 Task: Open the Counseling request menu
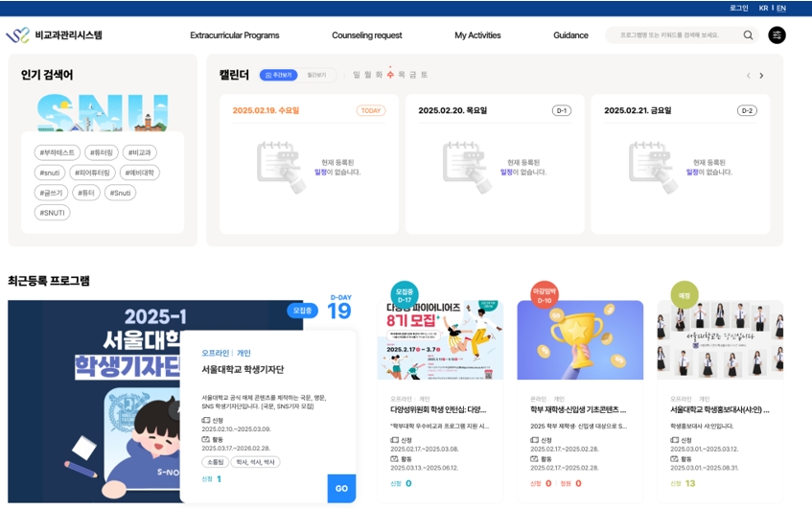[366, 35]
